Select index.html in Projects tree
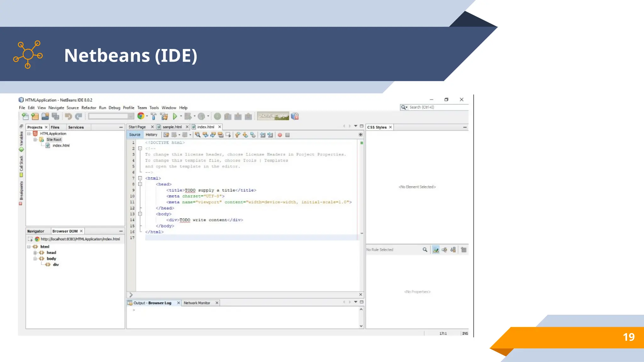 tap(61, 145)
